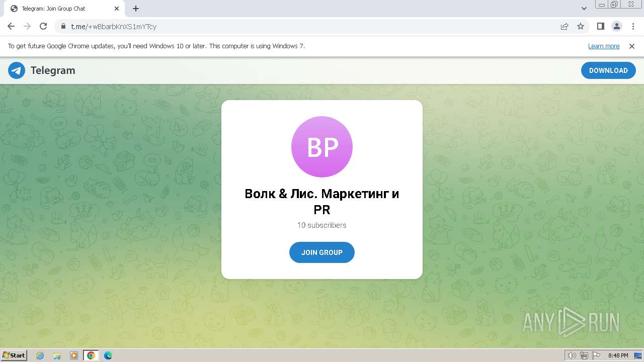Image resolution: width=644 pixels, height=362 pixels.
Task: Click the 8:48 PM clock
Action: (x=618, y=355)
